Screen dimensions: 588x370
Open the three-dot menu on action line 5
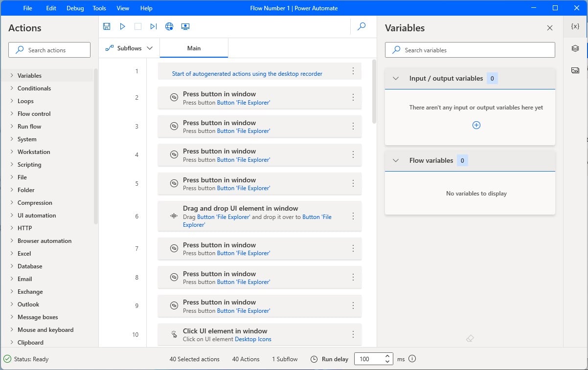[353, 183]
